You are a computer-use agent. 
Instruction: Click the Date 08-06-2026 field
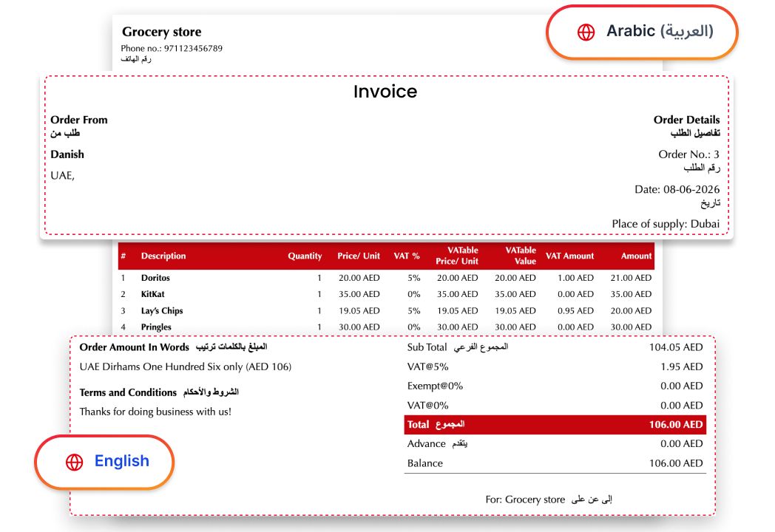click(x=677, y=190)
